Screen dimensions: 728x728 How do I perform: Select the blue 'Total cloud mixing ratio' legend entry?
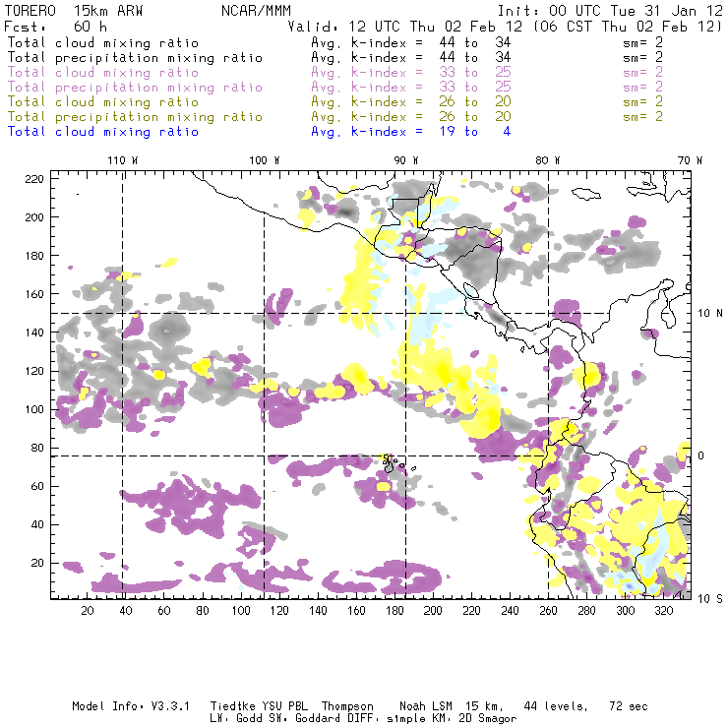click(x=103, y=132)
